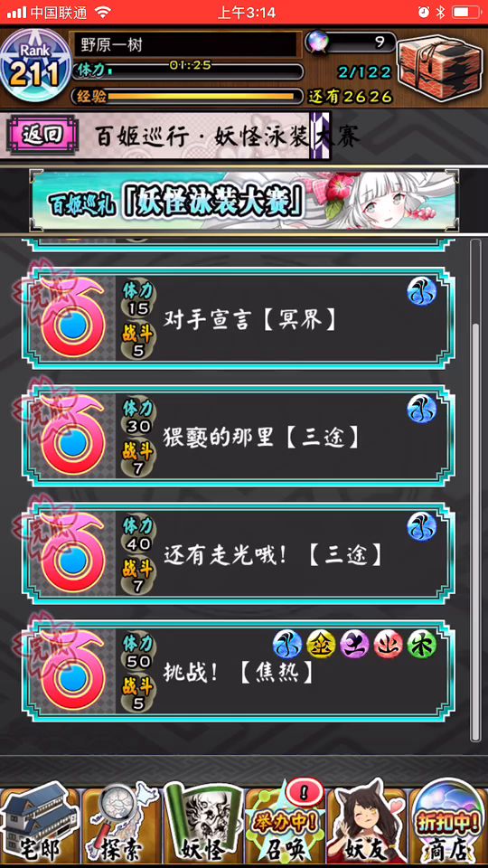Open the 召唤 summon icon
Viewport: 488px width, 868px height.
tap(285, 825)
